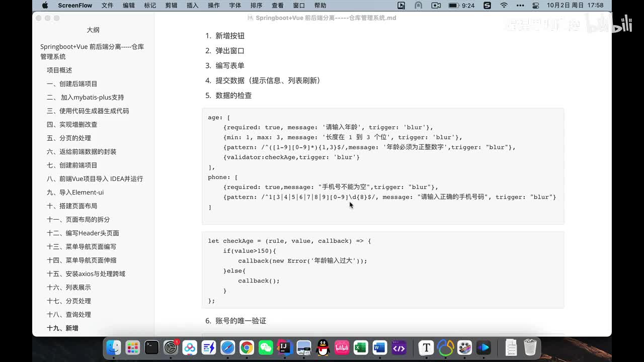Viewport: 644px width, 362px height.
Task: Jump to 十七、分页处理 outline entry
Action: click(x=69, y=301)
